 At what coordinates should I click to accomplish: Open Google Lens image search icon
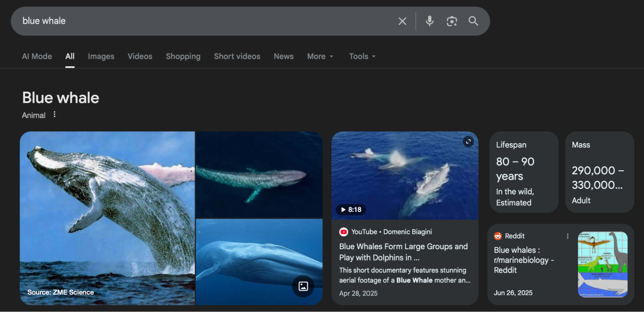[452, 21]
